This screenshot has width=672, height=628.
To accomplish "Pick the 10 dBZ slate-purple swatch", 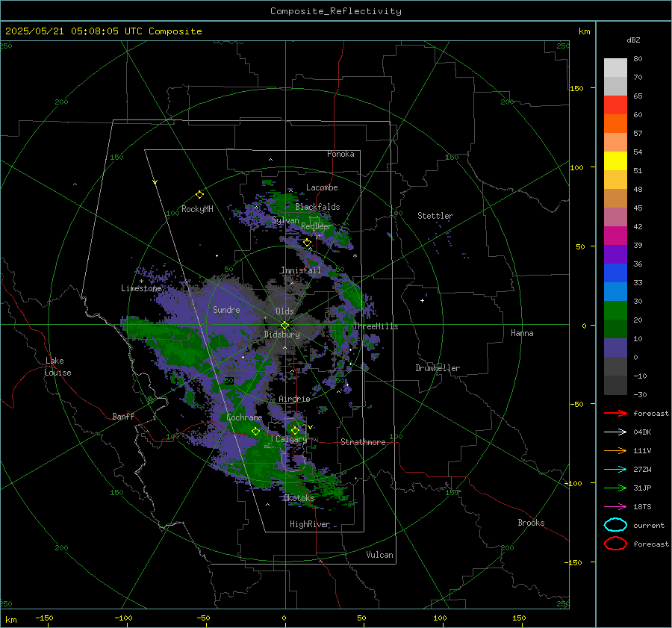I will point(615,348).
